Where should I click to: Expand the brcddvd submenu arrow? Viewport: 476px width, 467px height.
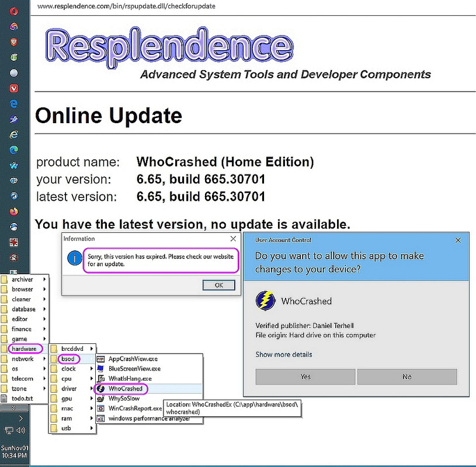tap(91, 348)
